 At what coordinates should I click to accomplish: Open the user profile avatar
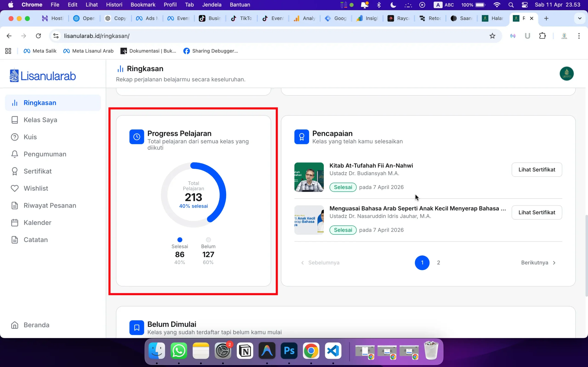[566, 74]
